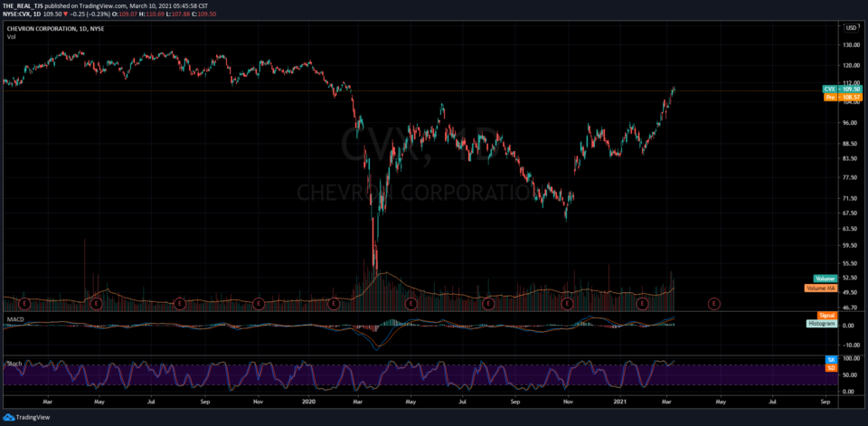Viewport: 868px width, 426px height.
Task: Click the earnings marker at May 2020
Action: pyautogui.click(x=410, y=304)
